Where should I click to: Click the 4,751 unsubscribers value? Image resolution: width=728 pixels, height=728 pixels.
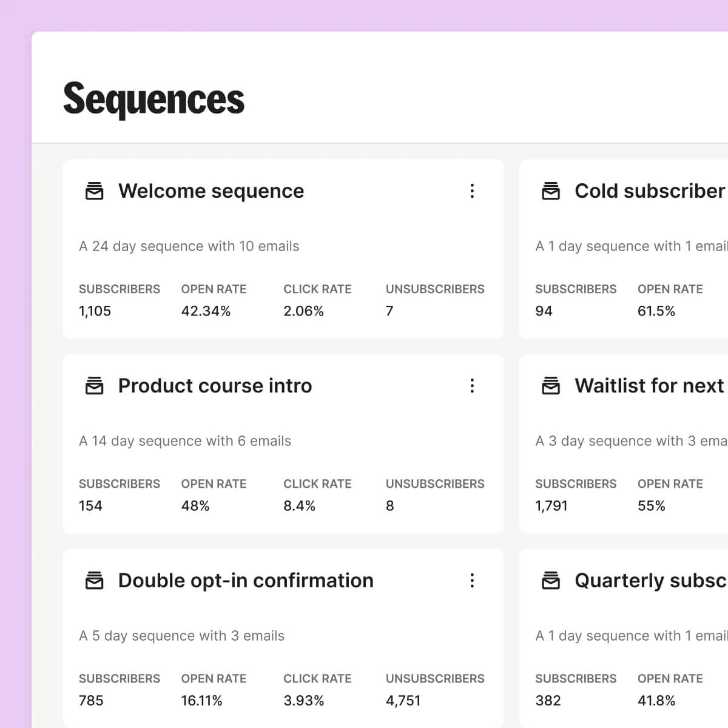[403, 701]
